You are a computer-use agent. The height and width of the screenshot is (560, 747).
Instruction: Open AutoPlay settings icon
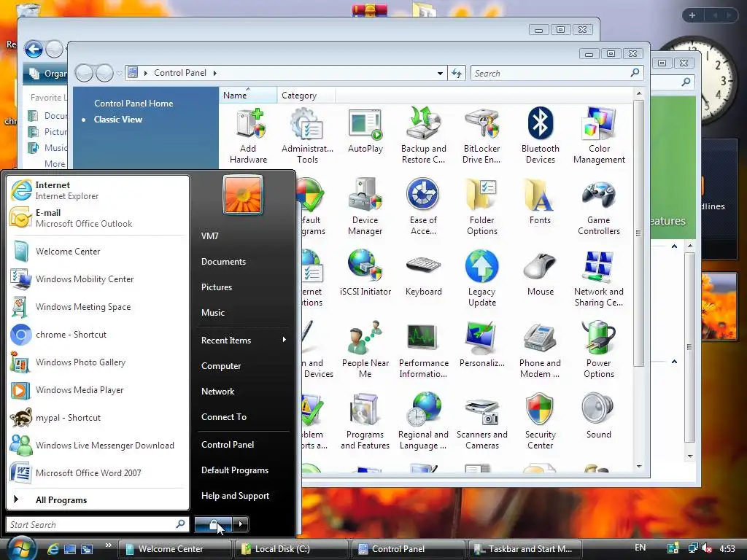[365, 131]
